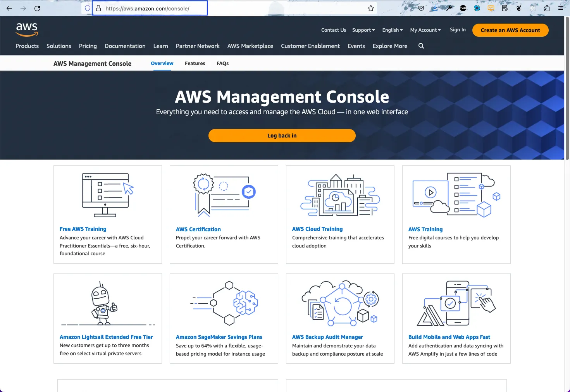The image size is (570, 392).
Task: Click the Free AWS Training monitor illustration
Action: pos(108,195)
